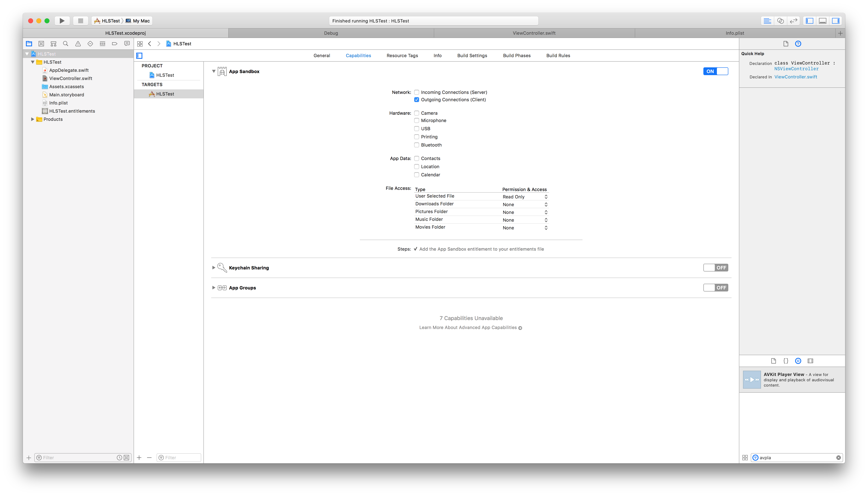
Task: Enable Incoming Connections (Server) checkbox
Action: point(416,92)
